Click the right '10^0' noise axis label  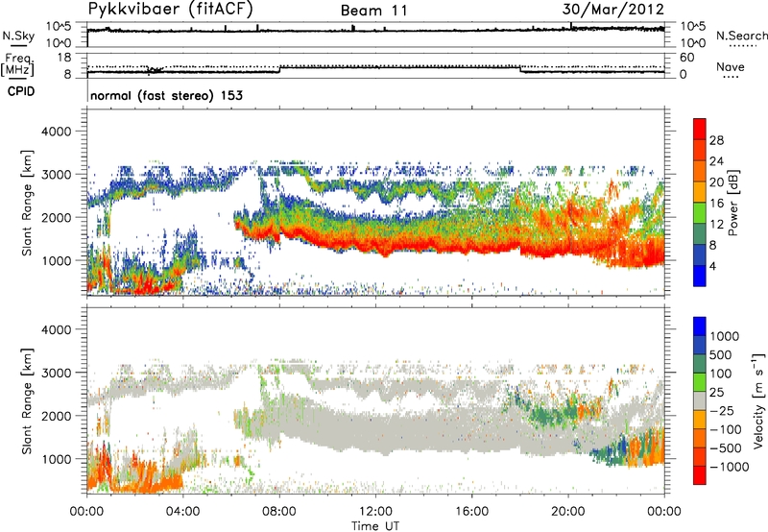point(692,43)
